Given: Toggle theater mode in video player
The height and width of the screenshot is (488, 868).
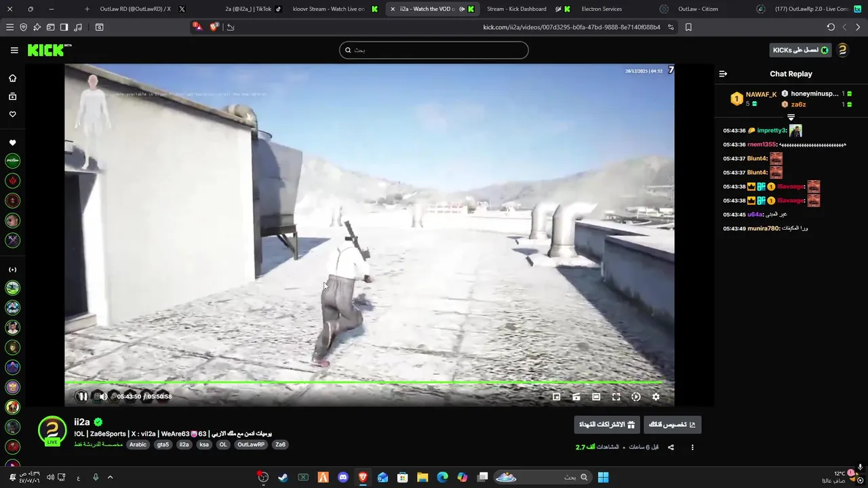Looking at the screenshot, I should click(x=596, y=397).
